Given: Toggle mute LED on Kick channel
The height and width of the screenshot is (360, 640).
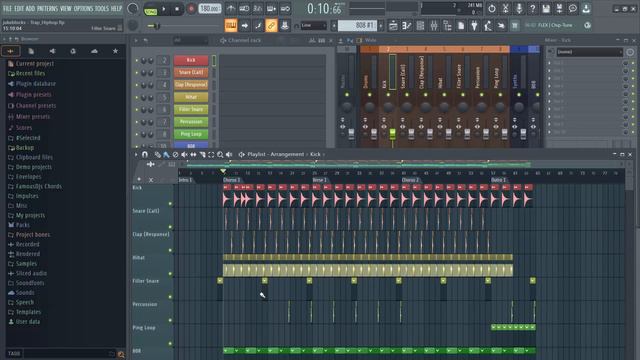Looking at the screenshot, I should (137, 60).
